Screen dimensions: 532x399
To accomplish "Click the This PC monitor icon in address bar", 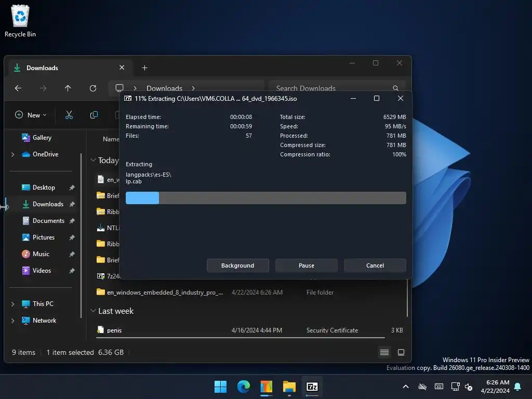I will [x=119, y=88].
